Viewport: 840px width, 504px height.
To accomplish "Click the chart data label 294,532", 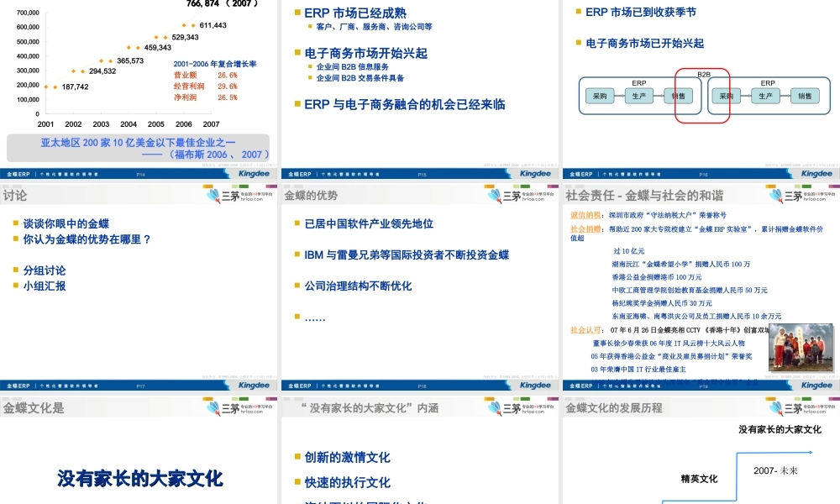I will click(x=102, y=71).
